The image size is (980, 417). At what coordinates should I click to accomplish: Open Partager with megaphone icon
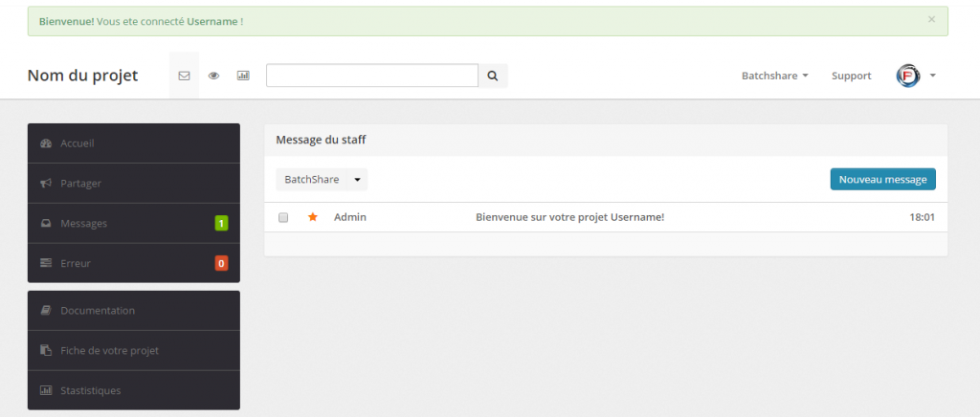click(x=134, y=184)
